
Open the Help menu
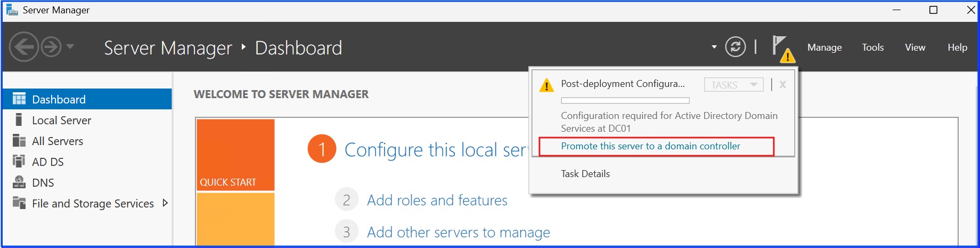click(957, 47)
